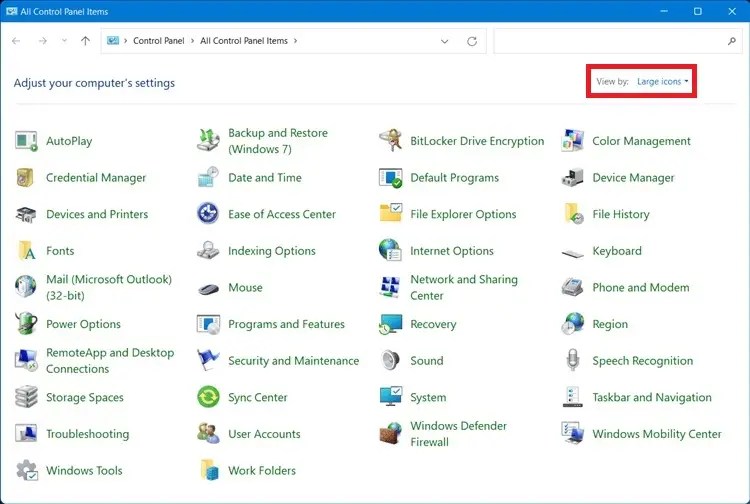
Task: Click the Control Panel address bar icon
Action: [113, 41]
